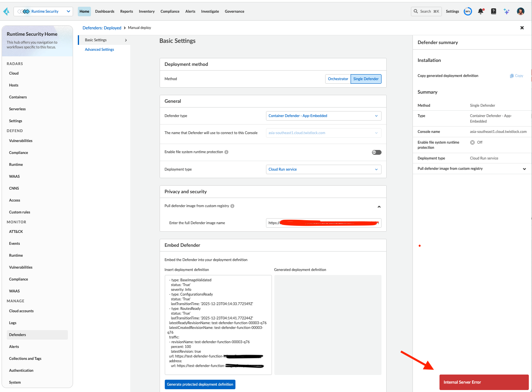
Task: Open the help question mark icon
Action: (x=493, y=12)
